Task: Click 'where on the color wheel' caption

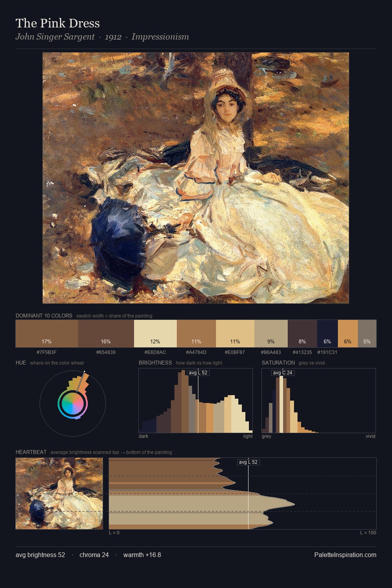Action: [57, 363]
